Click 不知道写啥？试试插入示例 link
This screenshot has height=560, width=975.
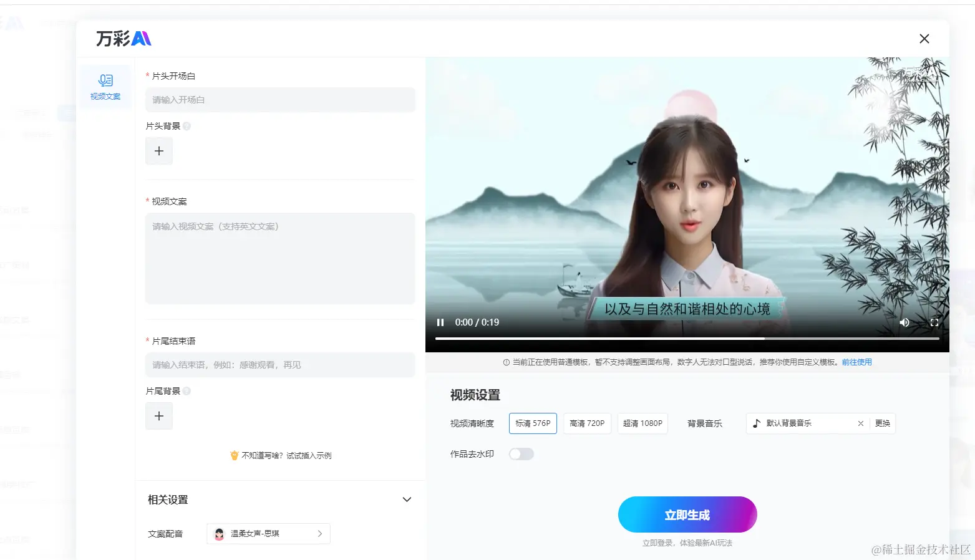coord(286,456)
